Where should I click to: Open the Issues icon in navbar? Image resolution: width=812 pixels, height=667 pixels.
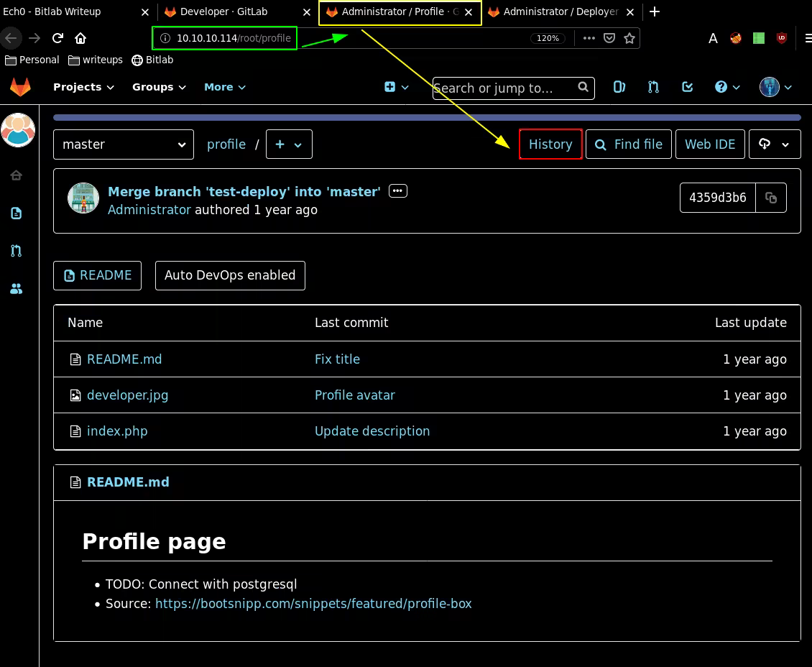pos(619,87)
